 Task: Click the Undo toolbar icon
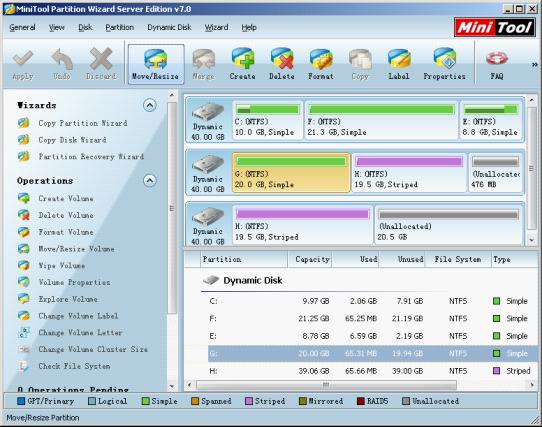pos(62,64)
